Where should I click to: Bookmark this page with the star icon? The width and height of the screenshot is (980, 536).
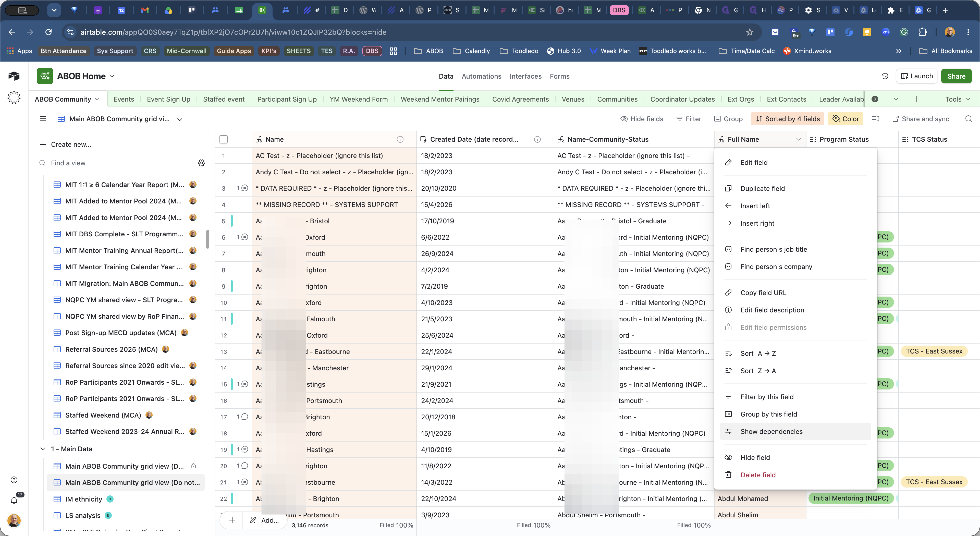pyautogui.click(x=750, y=32)
